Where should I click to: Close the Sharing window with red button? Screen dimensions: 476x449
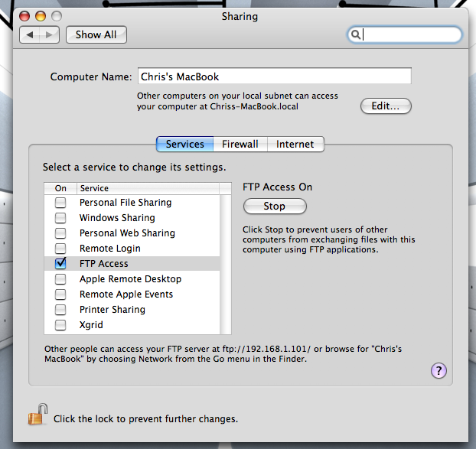point(24,16)
